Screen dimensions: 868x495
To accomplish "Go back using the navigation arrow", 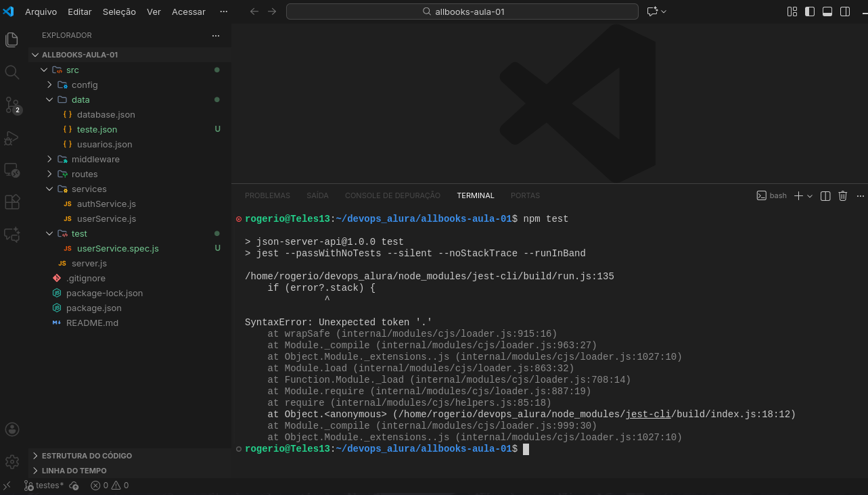I will click(254, 11).
